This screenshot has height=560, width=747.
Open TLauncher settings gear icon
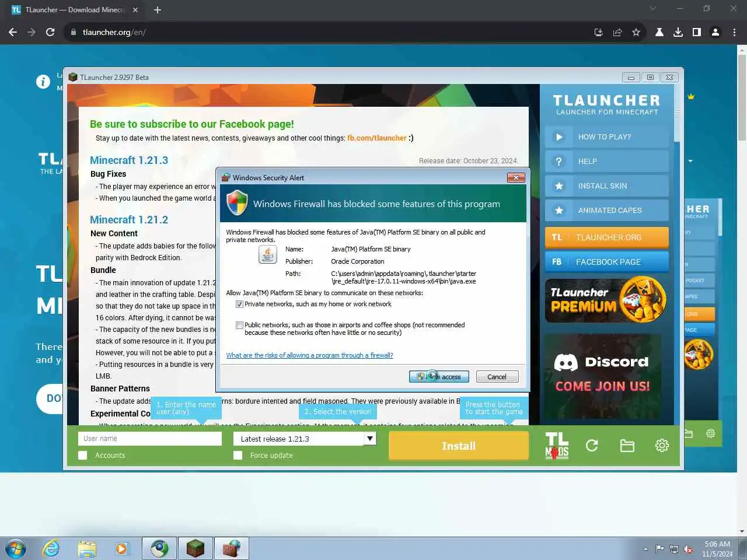(x=662, y=446)
